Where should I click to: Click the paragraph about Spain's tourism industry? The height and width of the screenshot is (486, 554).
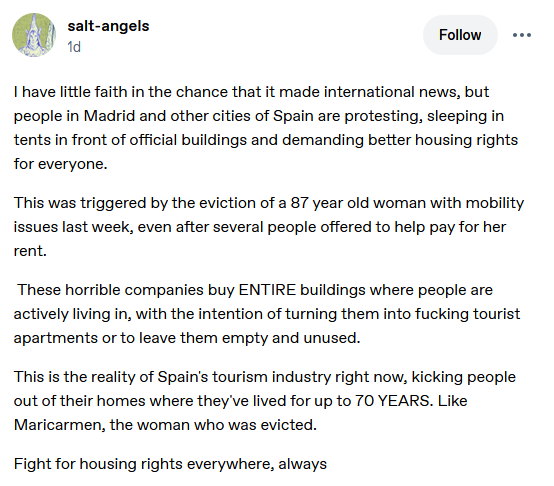[265, 401]
